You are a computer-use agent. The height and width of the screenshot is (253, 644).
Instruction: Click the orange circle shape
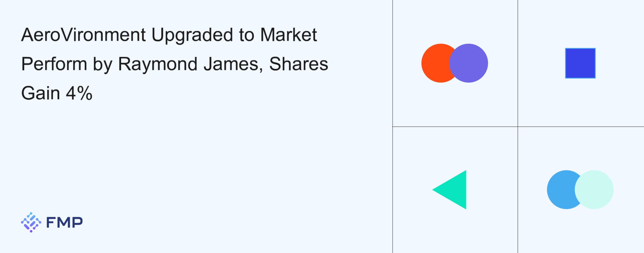click(435, 63)
